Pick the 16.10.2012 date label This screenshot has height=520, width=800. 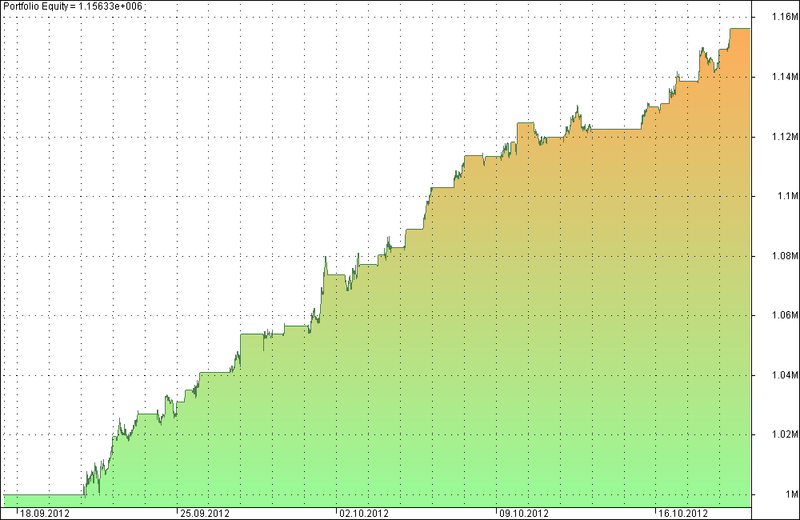tap(684, 512)
